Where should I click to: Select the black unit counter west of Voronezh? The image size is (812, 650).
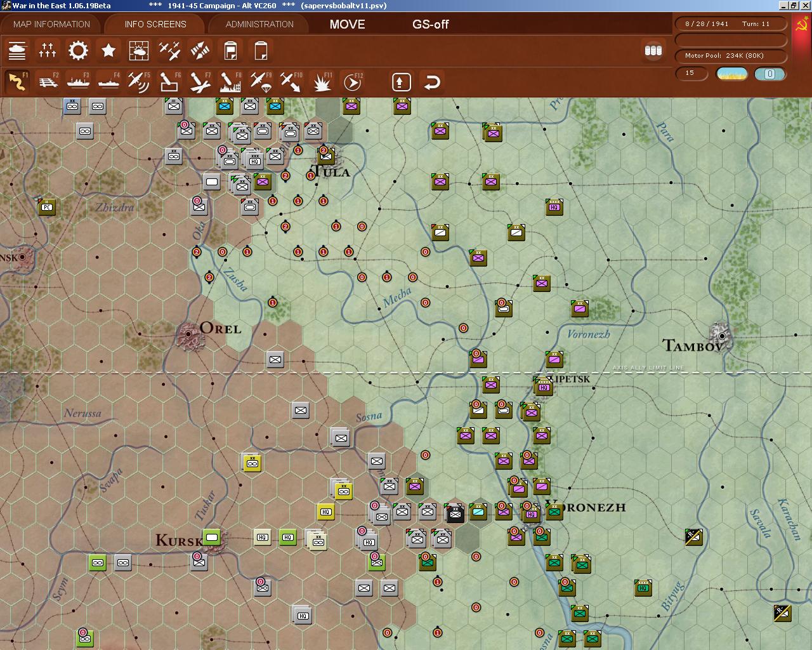(x=455, y=513)
